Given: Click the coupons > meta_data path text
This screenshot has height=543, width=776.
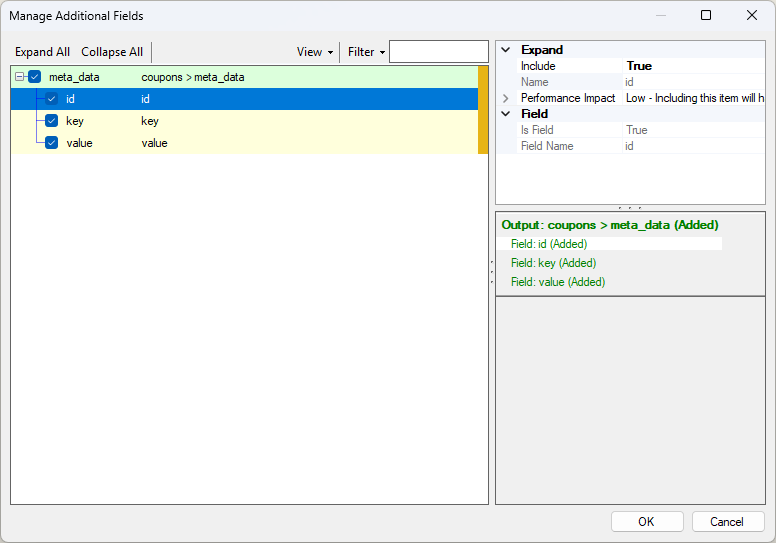Looking at the screenshot, I should [x=193, y=77].
